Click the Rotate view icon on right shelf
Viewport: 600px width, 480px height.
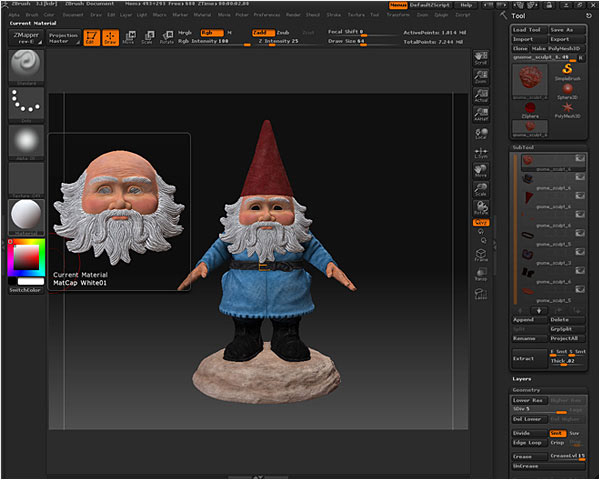[481, 208]
